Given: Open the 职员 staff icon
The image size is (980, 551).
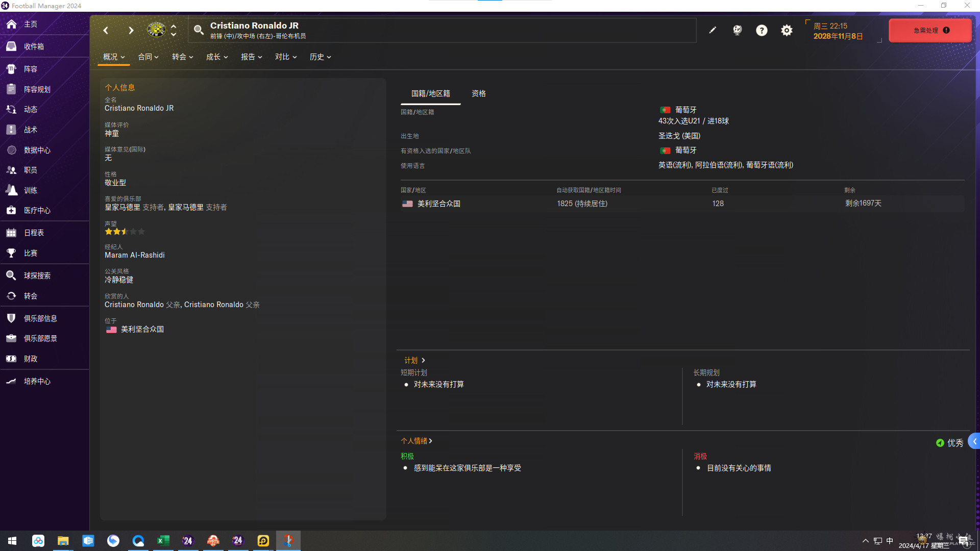Looking at the screenshot, I should 11,170.
